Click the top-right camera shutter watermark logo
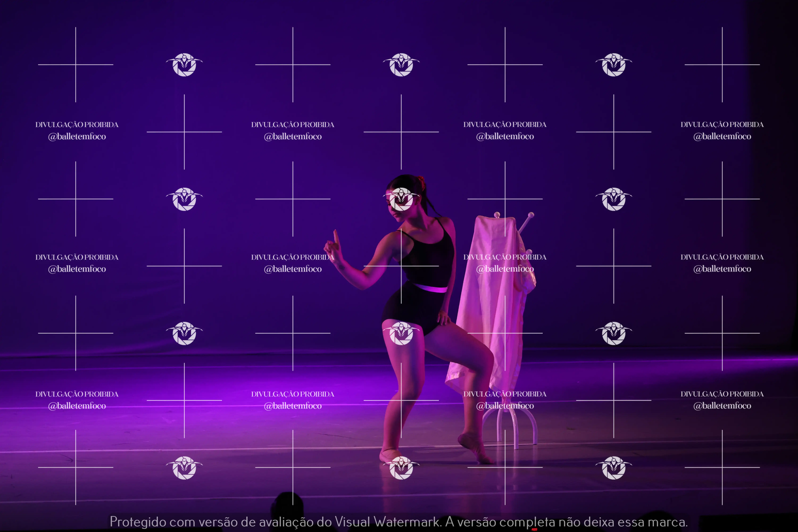This screenshot has height=532, width=798. pos(614,65)
